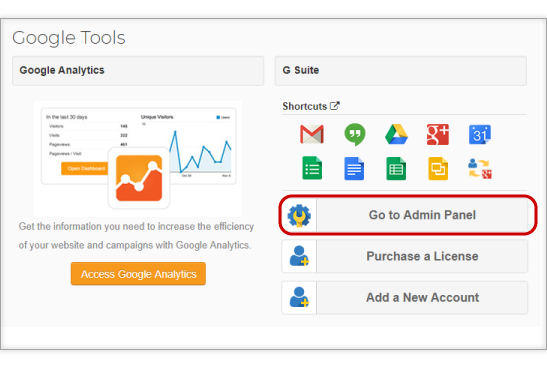The image size is (547, 367).
Task: Click the orange Google Analytics logo
Action: (x=139, y=178)
